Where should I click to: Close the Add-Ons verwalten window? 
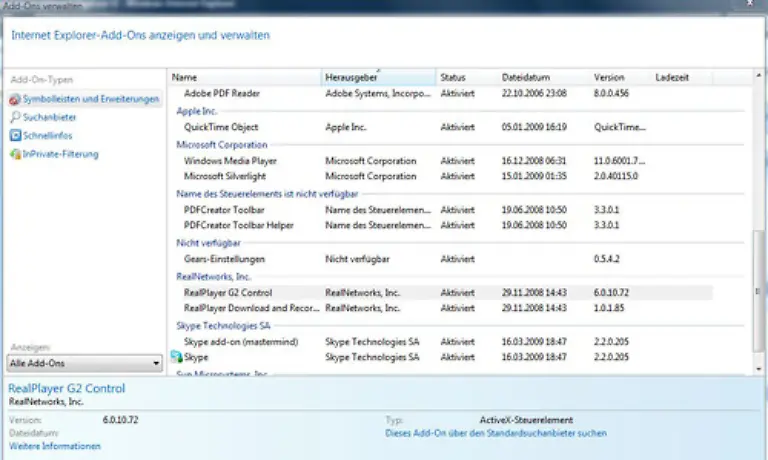(x=750, y=4)
